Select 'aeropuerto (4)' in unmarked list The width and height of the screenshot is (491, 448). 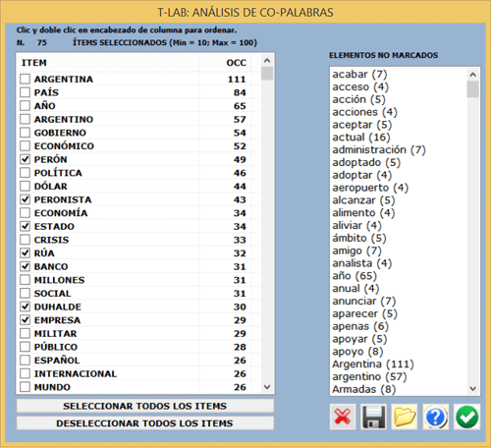(370, 188)
